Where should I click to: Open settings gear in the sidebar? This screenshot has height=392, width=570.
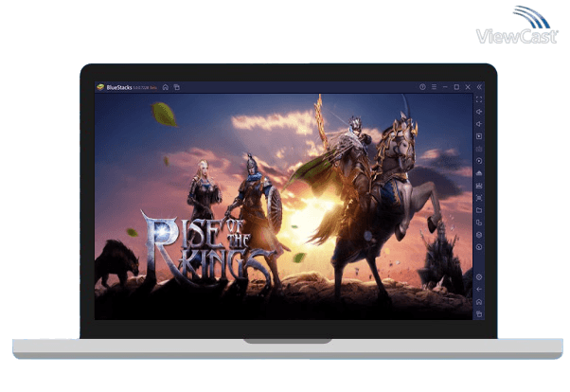pos(479,277)
